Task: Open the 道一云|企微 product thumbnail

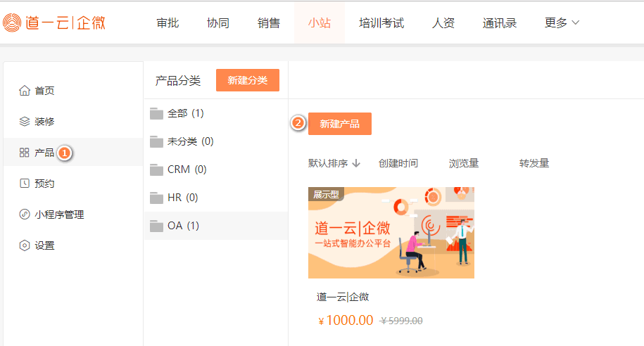Action: (x=391, y=233)
